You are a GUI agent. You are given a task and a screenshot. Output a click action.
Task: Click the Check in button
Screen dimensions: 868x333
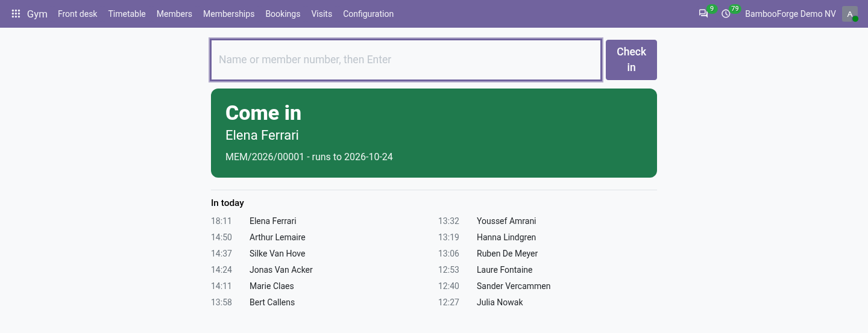(x=631, y=60)
